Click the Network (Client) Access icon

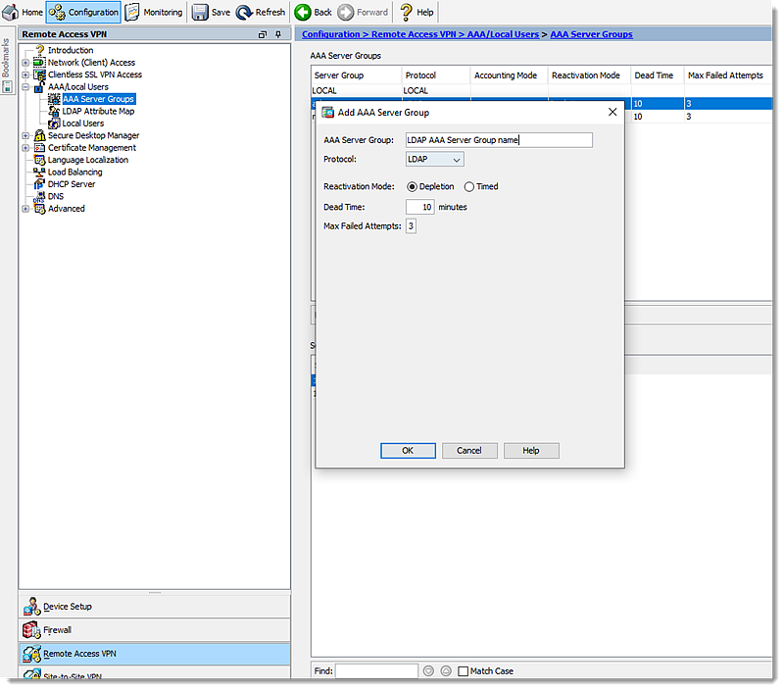39,63
